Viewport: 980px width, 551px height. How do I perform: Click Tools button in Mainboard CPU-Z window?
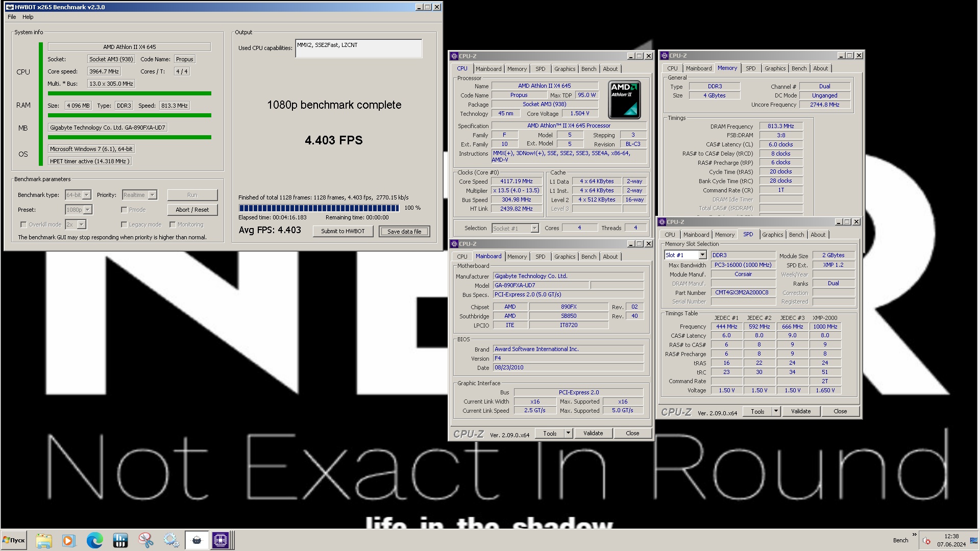[x=550, y=433]
